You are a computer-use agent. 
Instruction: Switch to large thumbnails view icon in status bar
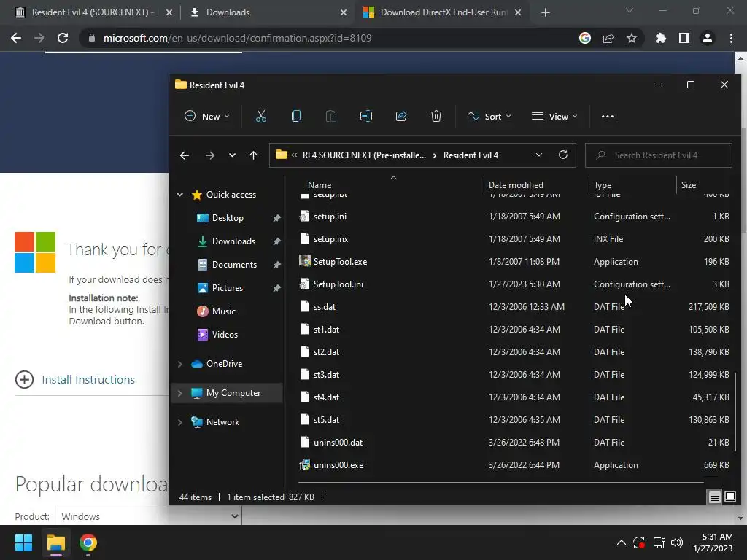coord(729,497)
